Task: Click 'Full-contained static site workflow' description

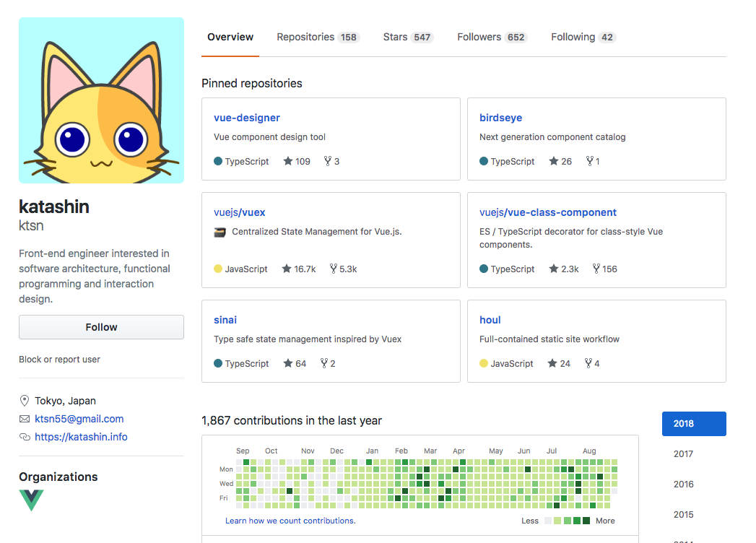Action: [x=549, y=339]
